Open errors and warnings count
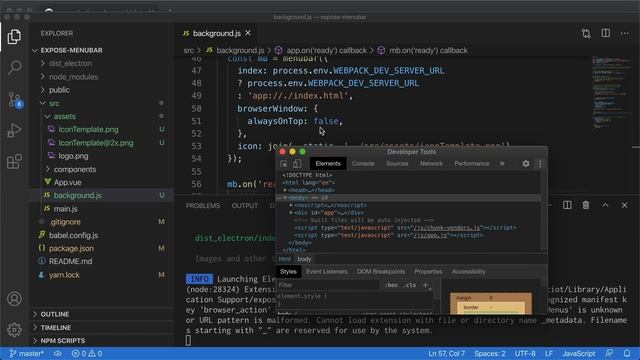Image resolution: width=640 pixels, height=360 pixels. point(87,353)
